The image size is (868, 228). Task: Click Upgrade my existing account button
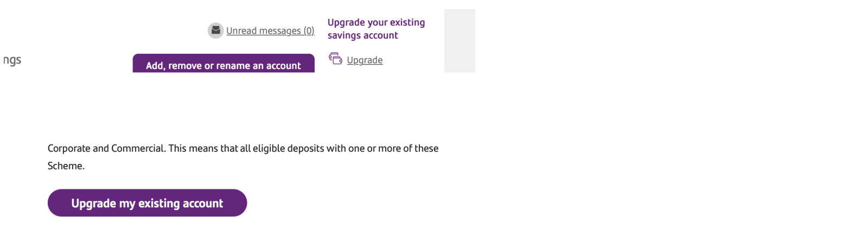(148, 203)
